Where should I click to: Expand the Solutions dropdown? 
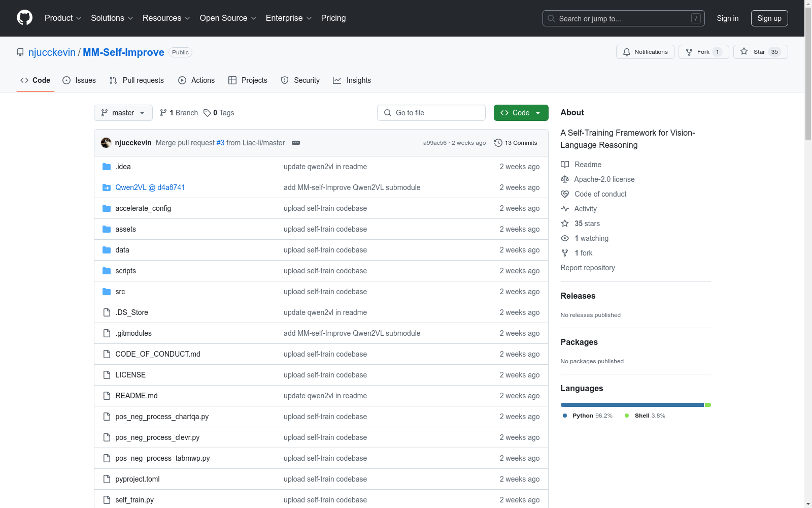click(x=112, y=18)
